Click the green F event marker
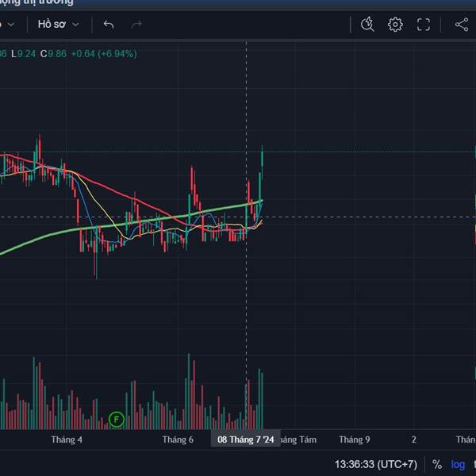 pos(117,420)
